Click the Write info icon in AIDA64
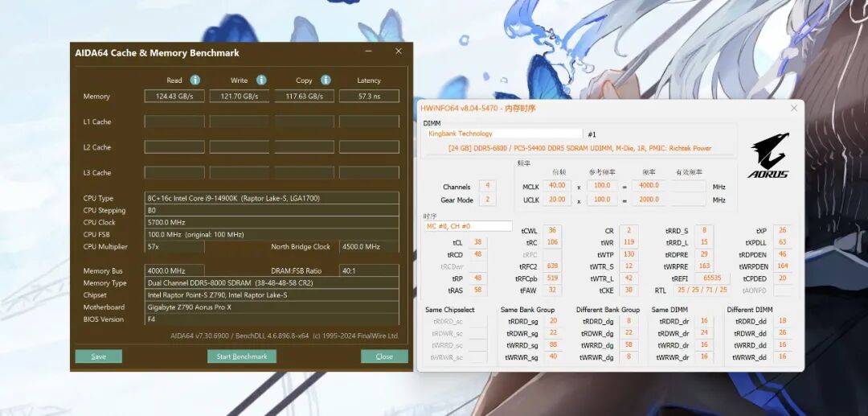 point(261,80)
